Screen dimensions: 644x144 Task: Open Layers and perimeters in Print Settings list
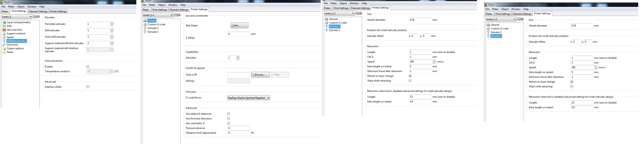[18, 23]
